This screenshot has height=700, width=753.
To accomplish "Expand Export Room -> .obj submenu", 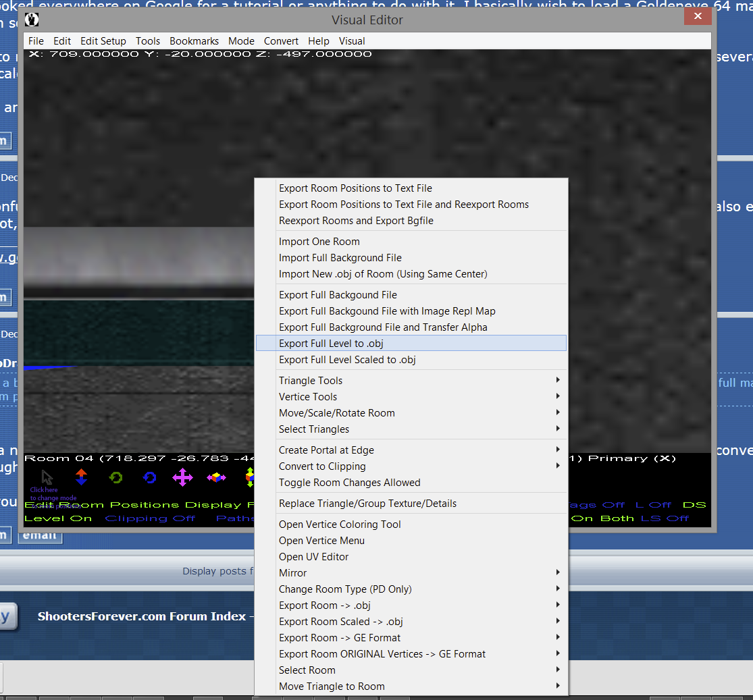I will point(411,606).
